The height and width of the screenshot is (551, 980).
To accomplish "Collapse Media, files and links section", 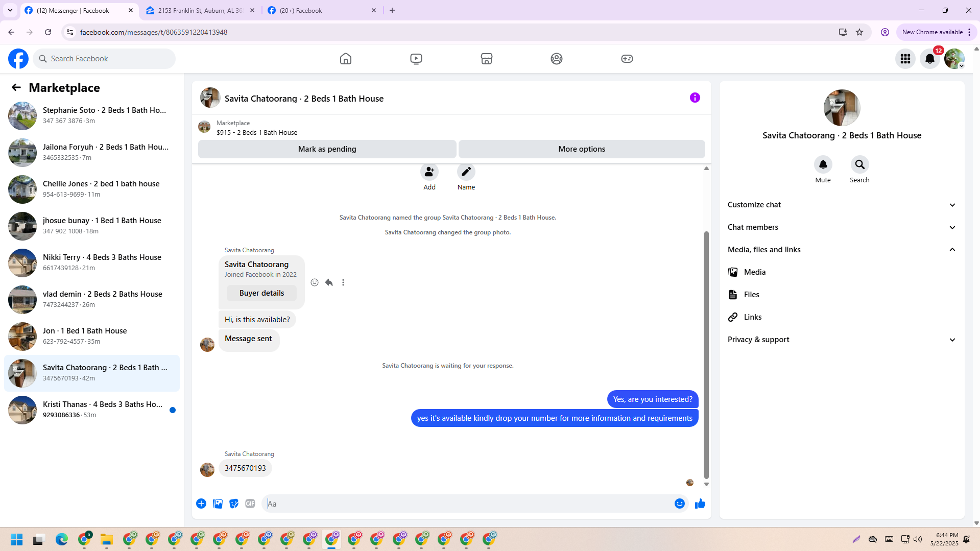I will coord(842,250).
